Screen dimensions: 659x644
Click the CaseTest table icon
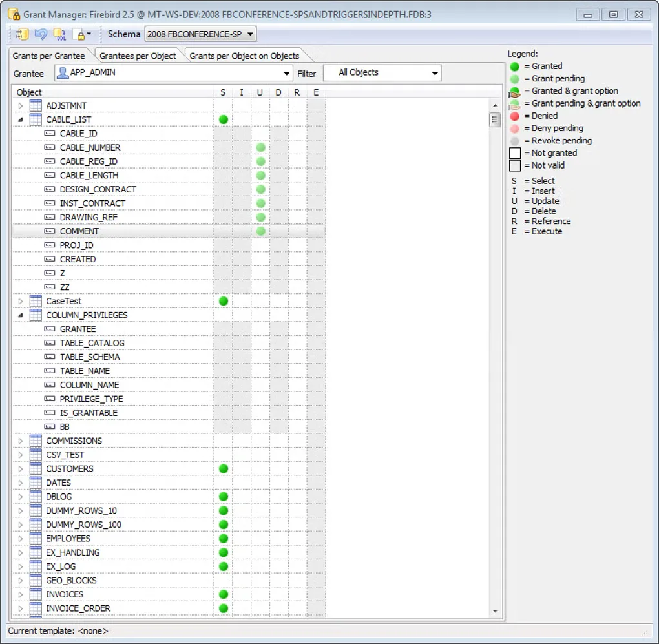[x=36, y=301]
